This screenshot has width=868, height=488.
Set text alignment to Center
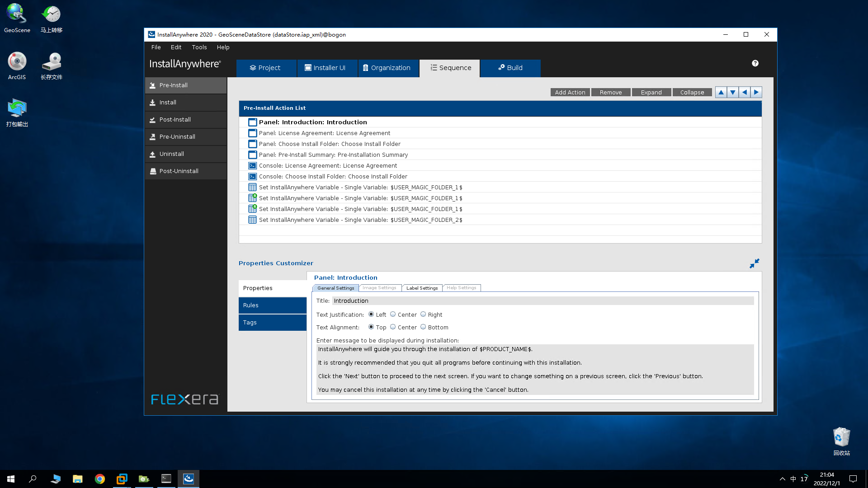tap(393, 327)
